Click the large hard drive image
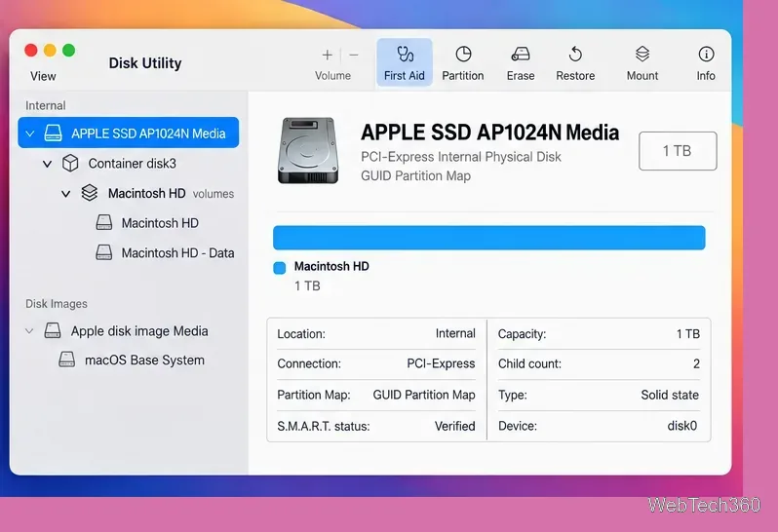The width and height of the screenshot is (778, 532). (308, 150)
